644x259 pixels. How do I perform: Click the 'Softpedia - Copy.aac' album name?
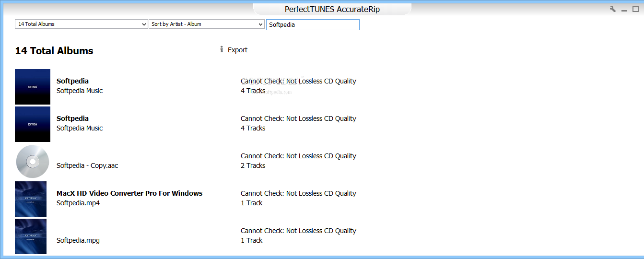point(87,165)
